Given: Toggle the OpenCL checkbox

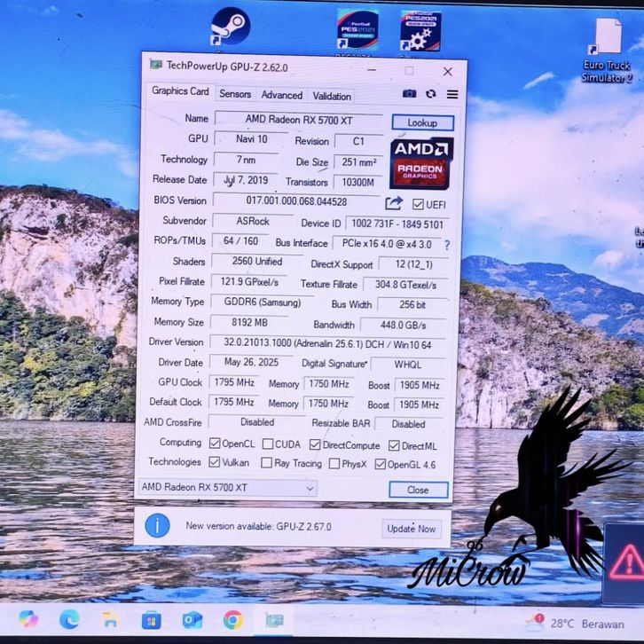Looking at the screenshot, I should 215,444.
